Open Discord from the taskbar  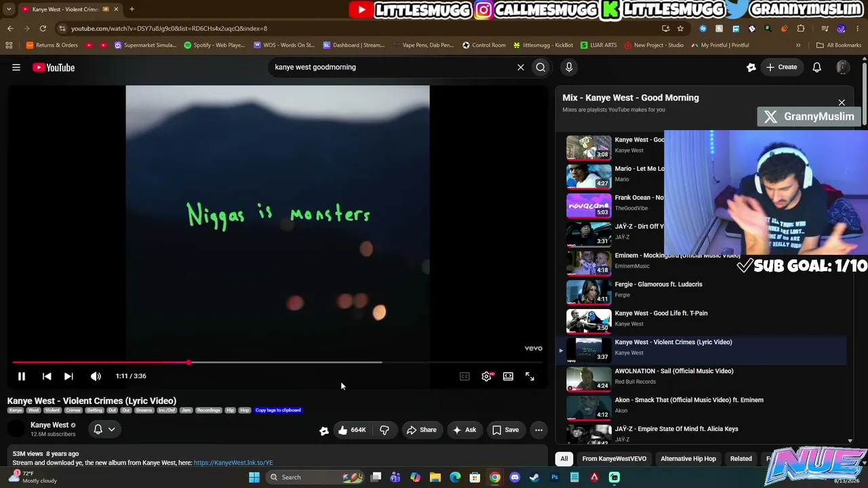point(515,477)
